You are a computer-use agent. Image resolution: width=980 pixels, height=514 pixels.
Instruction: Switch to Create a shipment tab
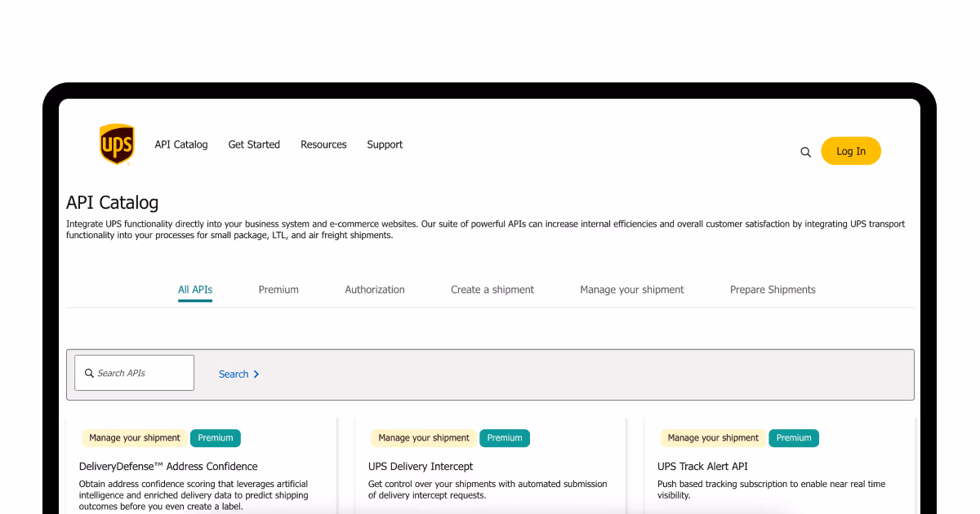tap(492, 290)
